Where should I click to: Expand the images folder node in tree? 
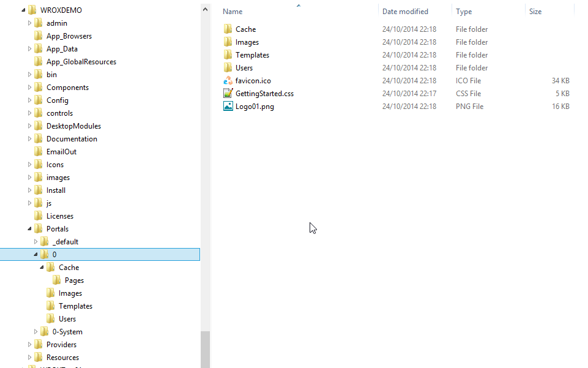click(x=29, y=177)
